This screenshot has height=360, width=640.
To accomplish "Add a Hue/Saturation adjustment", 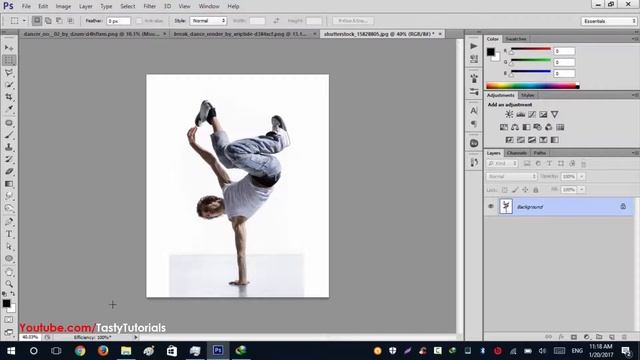I will 504,127.
